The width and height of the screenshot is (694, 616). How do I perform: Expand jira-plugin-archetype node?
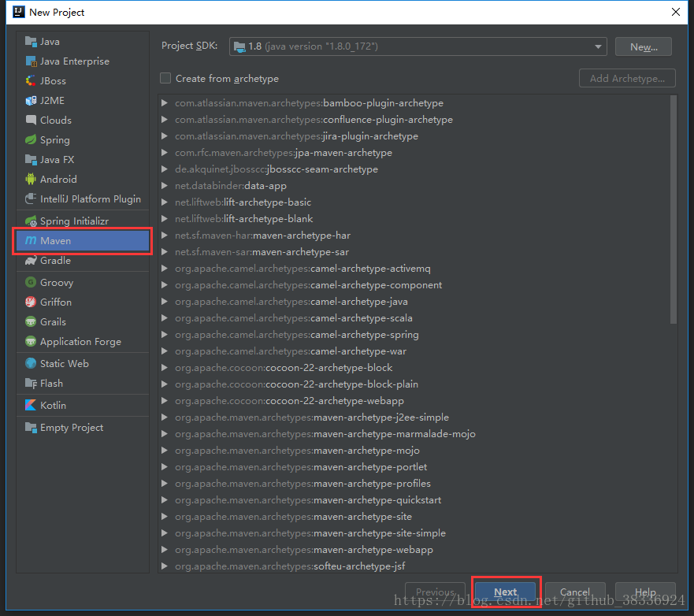tap(164, 135)
